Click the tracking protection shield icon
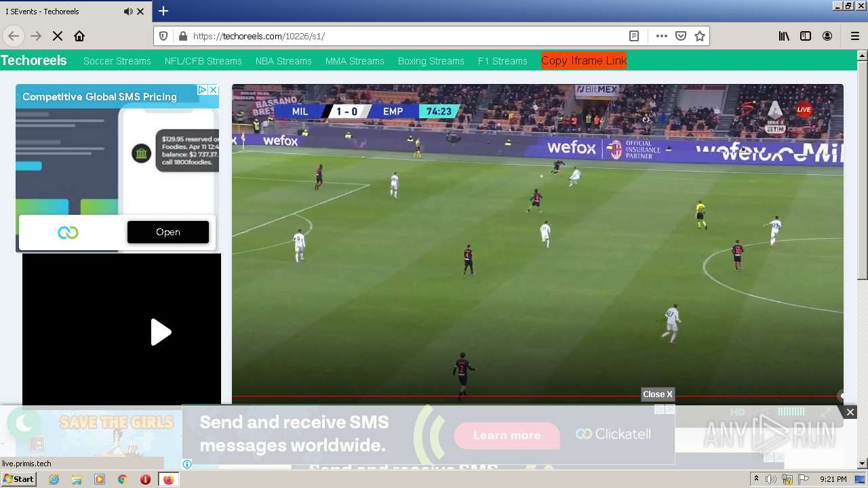This screenshot has height=488, width=868. 163,36
